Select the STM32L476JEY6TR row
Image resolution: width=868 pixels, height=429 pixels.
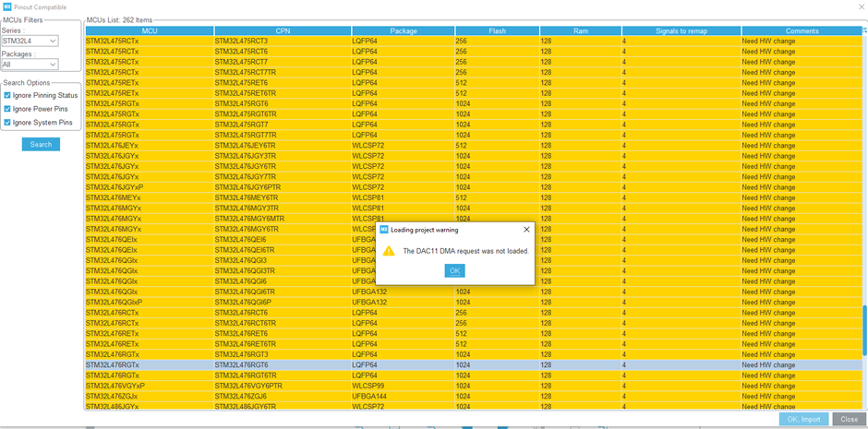(x=474, y=146)
